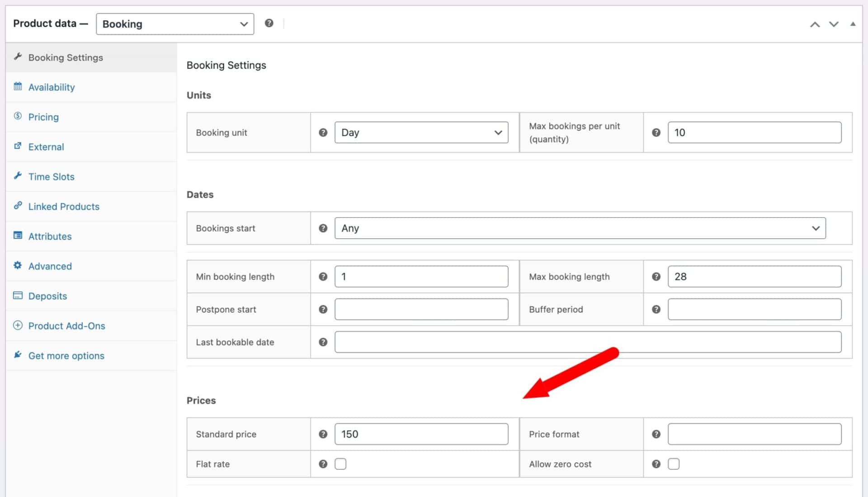Focus the Max bookings per unit field
The image size is (868, 497).
click(x=755, y=133)
